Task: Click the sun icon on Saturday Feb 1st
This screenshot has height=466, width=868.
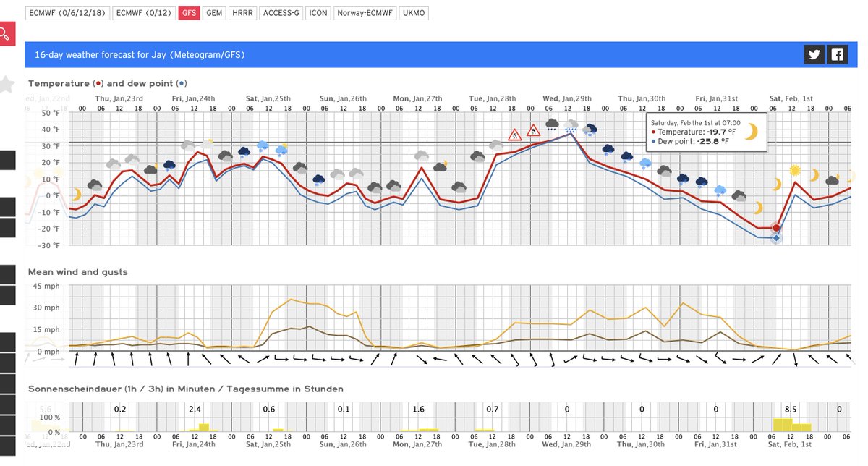Action: (x=795, y=171)
